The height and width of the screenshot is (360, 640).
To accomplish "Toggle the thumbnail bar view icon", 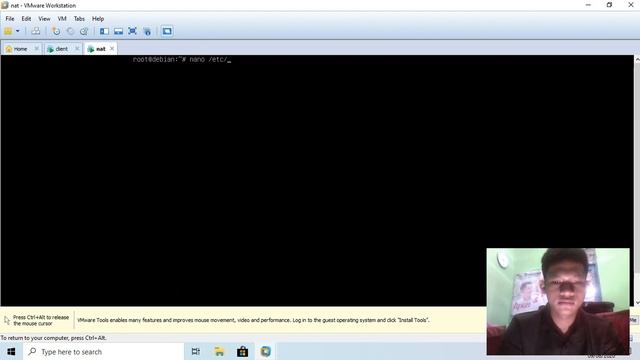I will coord(118,31).
